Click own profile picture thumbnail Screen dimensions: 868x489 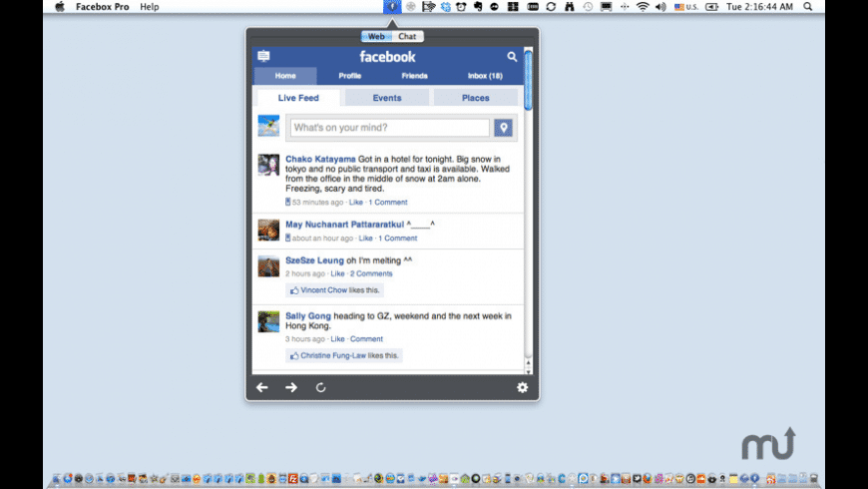tap(268, 126)
